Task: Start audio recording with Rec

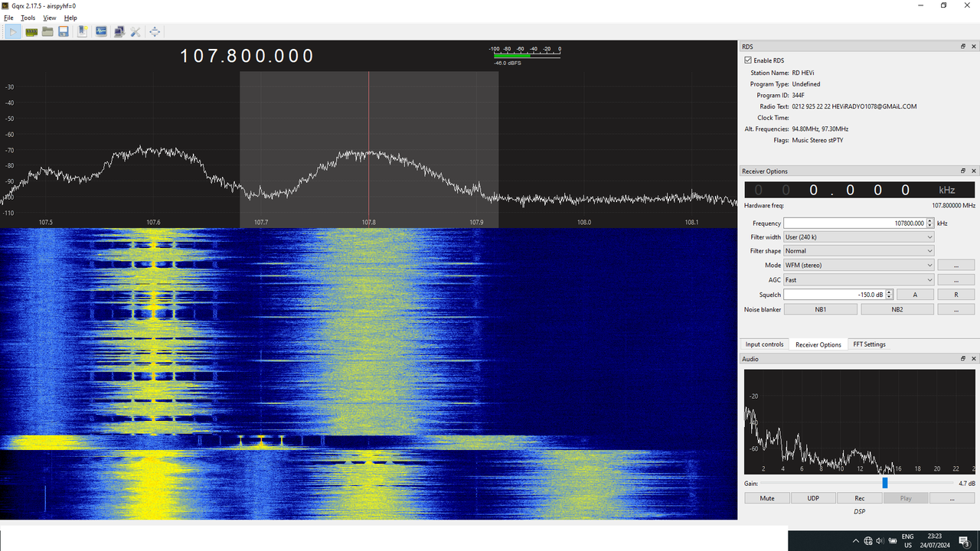Action: click(x=860, y=498)
